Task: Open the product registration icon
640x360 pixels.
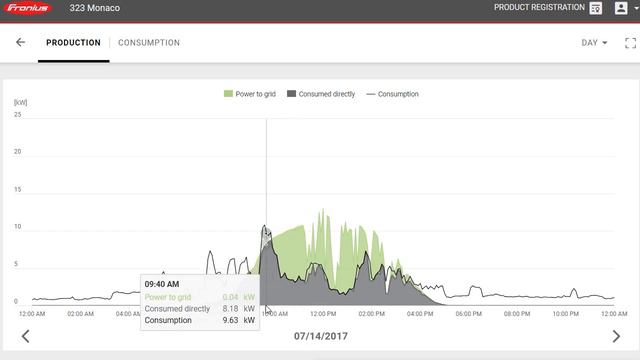Action: pos(596,8)
